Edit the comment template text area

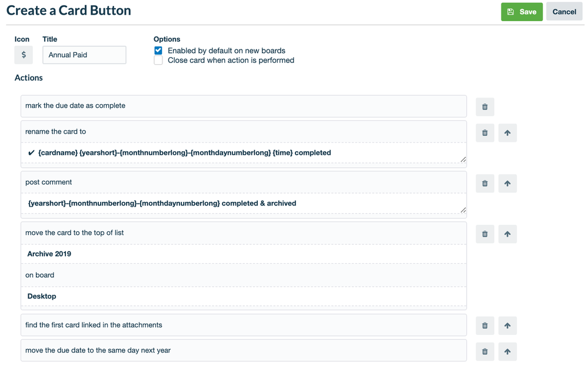point(243,203)
